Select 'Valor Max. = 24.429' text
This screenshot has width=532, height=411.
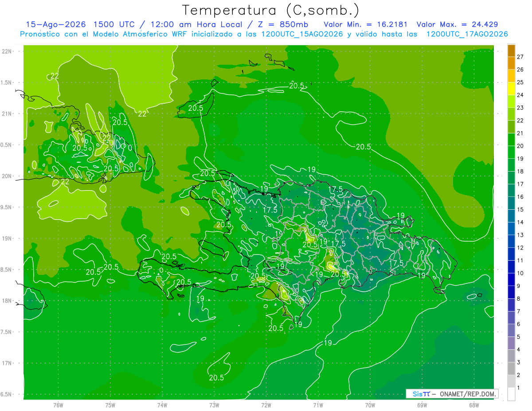coord(457,24)
